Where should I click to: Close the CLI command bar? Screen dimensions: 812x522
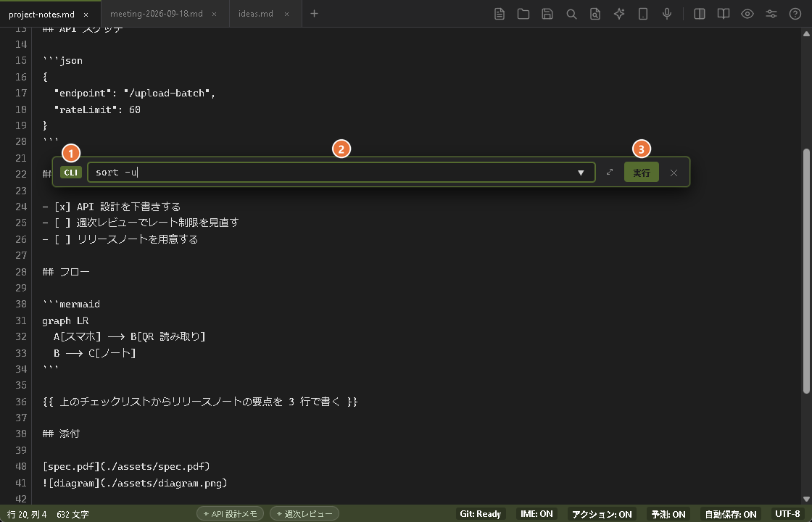[674, 173]
